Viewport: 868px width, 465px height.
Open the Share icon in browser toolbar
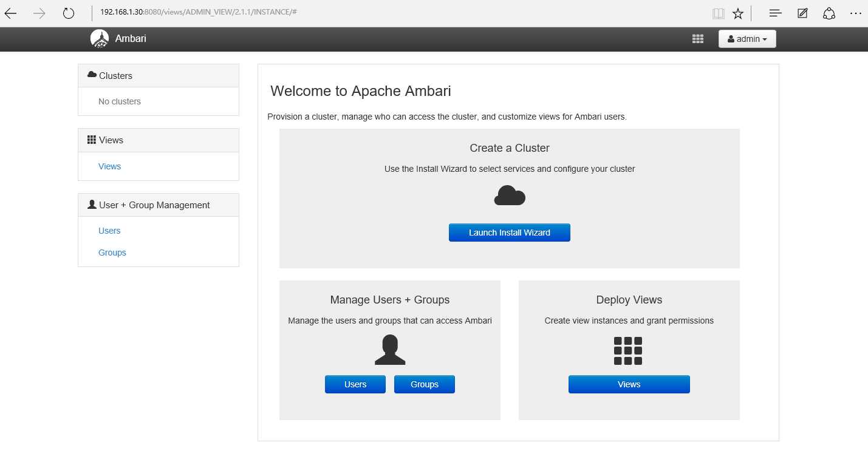coord(829,13)
